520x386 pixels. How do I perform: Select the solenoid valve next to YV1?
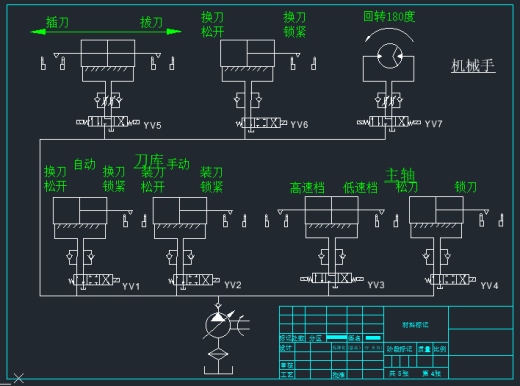94,280
